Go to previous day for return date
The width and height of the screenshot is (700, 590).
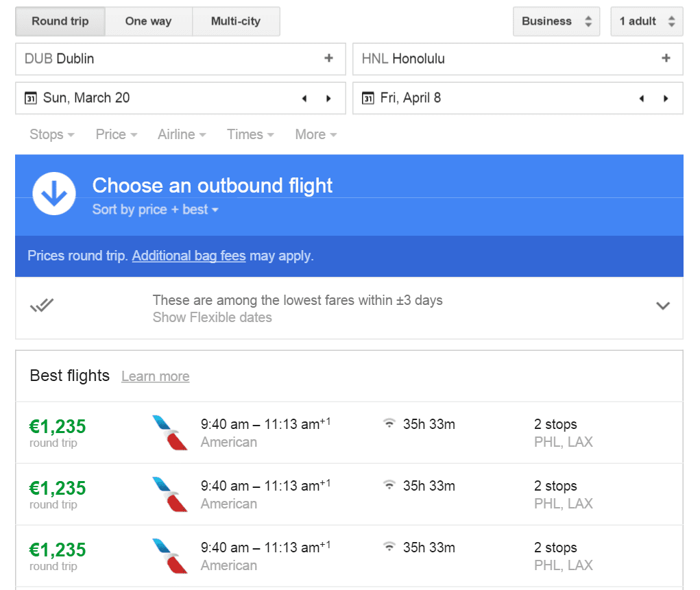pyautogui.click(x=642, y=98)
